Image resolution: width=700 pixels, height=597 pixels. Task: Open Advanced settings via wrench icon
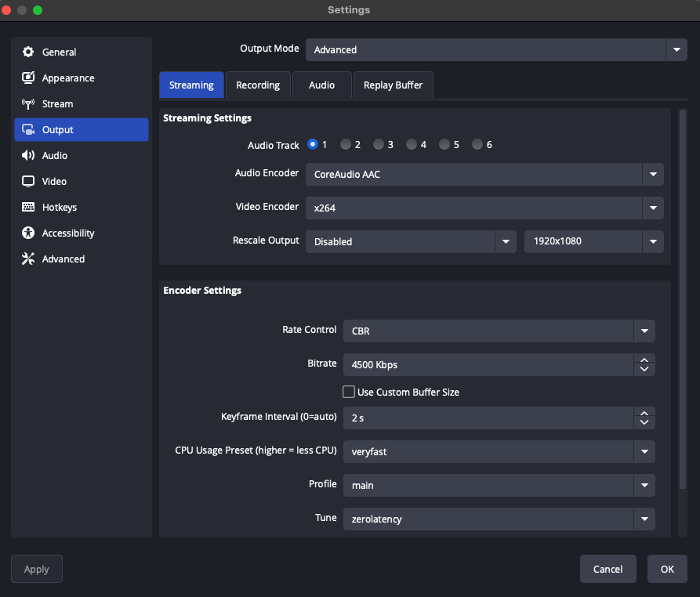(x=28, y=259)
